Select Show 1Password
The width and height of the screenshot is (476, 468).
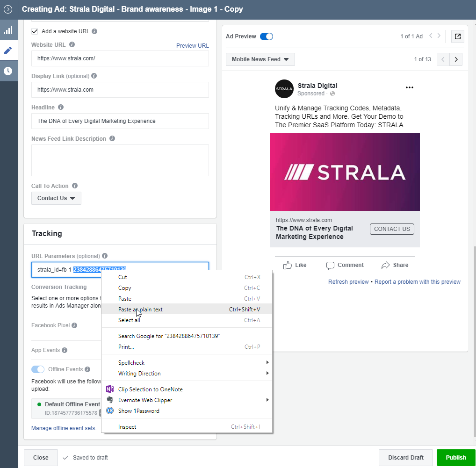coord(187,411)
